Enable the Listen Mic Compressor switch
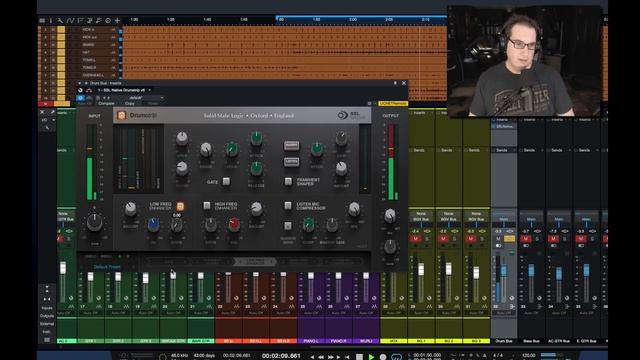Viewport: 640px width, 360px height. click(x=288, y=205)
